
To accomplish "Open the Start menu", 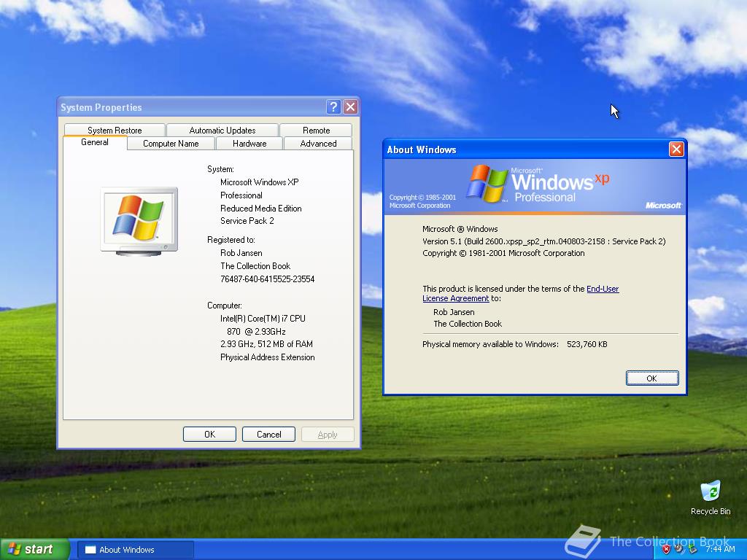I will 35,549.
